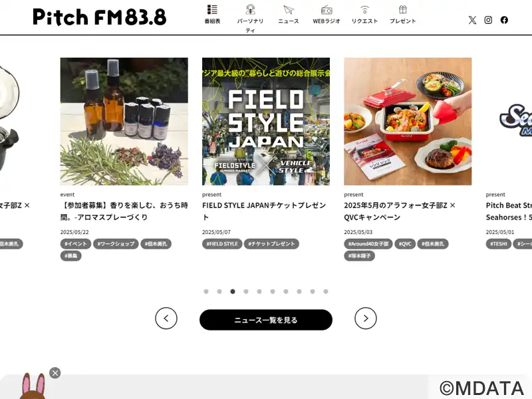Screen dimensions: 532x399
Task: Open the ニュース paper plane icon
Action: click(x=289, y=10)
